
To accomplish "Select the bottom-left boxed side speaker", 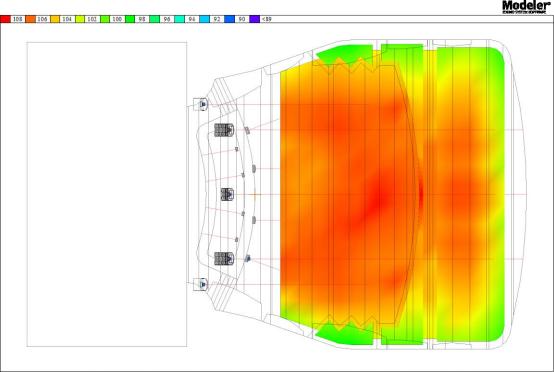I will [201, 284].
